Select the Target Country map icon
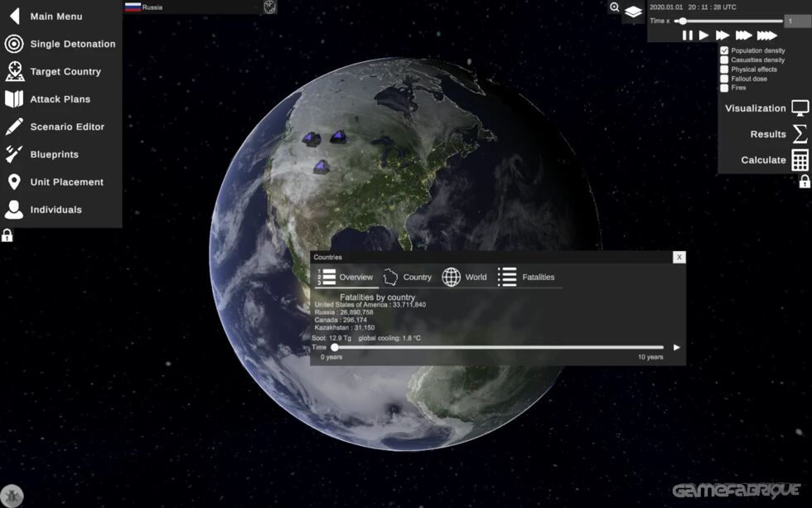The width and height of the screenshot is (812, 508). tap(15, 71)
